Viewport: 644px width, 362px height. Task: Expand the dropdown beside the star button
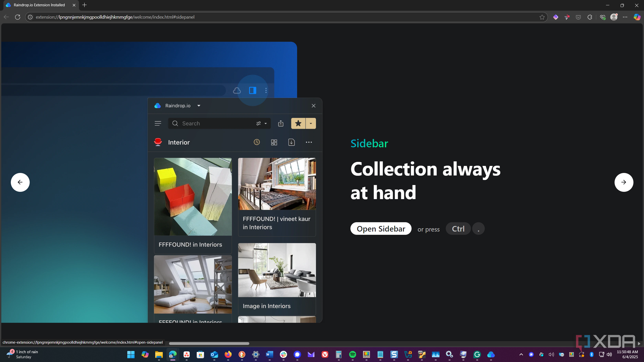pos(311,123)
